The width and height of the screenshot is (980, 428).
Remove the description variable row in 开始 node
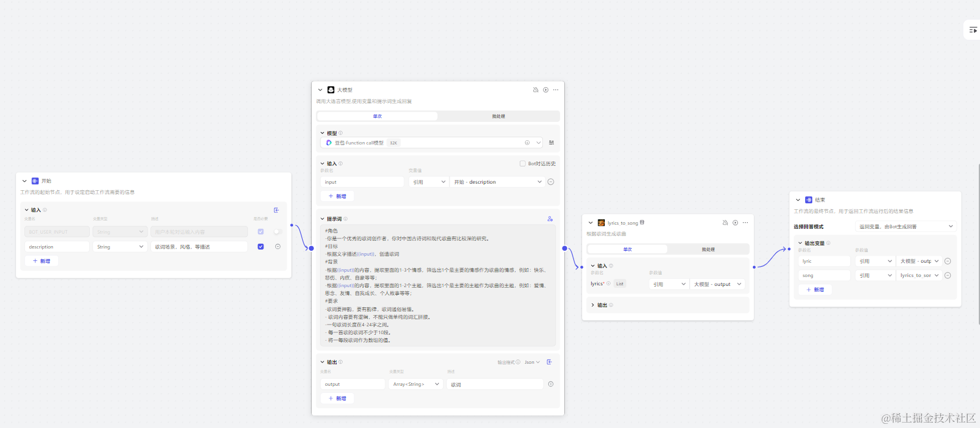278,247
